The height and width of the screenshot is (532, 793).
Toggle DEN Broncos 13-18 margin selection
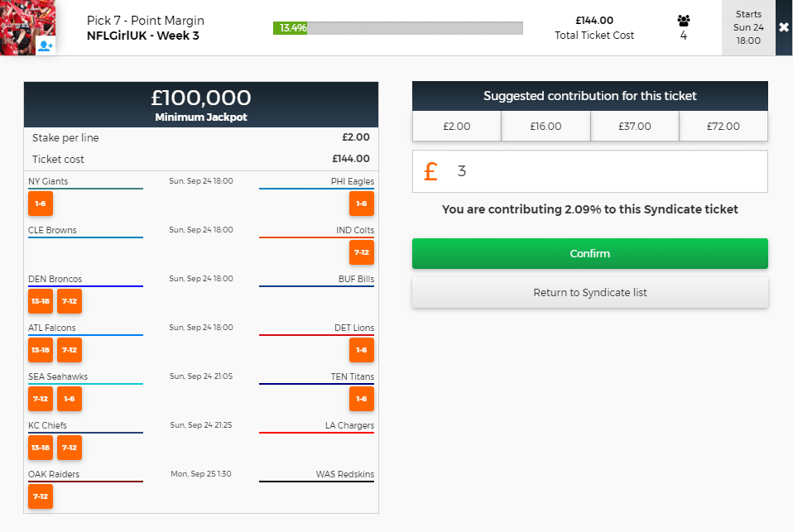point(41,301)
